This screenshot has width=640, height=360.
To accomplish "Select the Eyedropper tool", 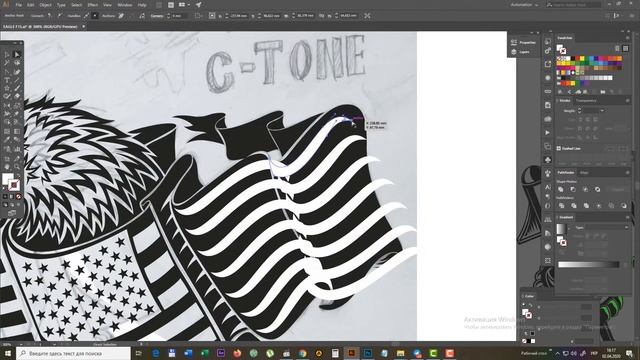I will pos(7,140).
